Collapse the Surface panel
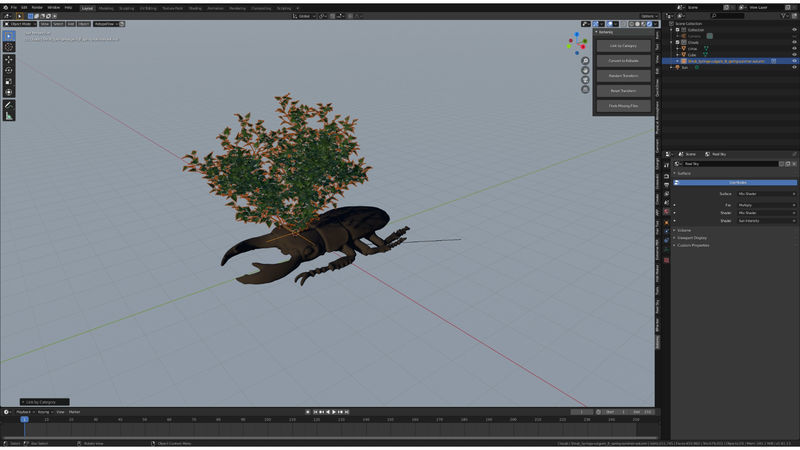800x450 pixels. tap(684, 173)
